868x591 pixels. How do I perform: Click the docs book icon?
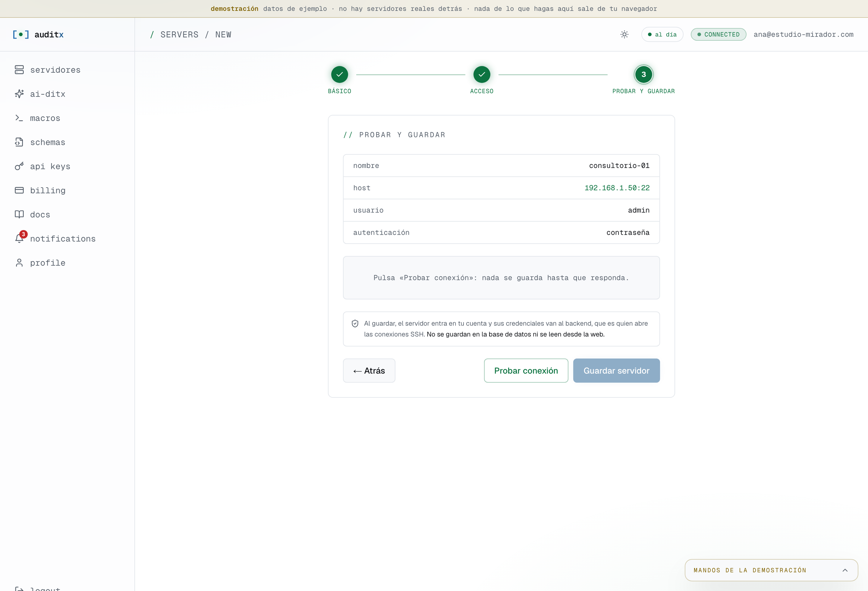tap(19, 214)
